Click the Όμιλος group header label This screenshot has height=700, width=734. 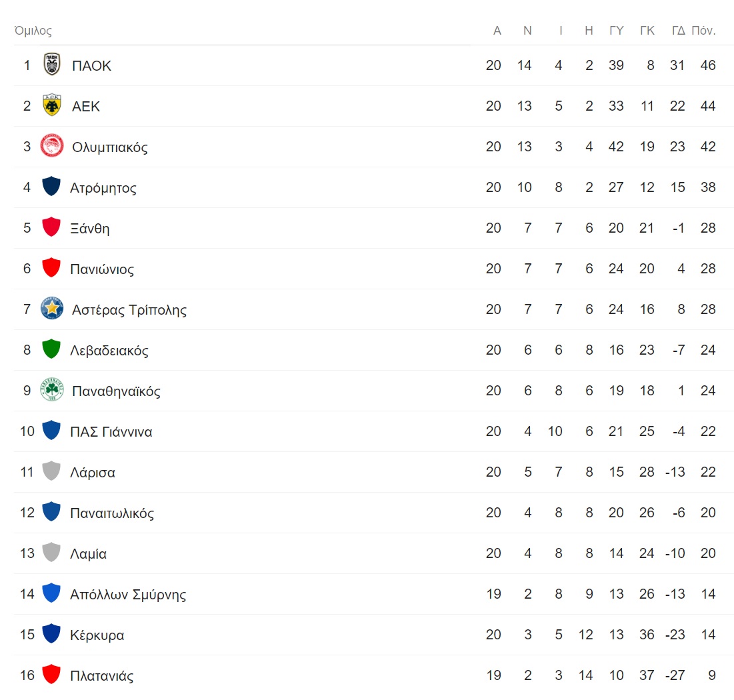click(x=33, y=31)
